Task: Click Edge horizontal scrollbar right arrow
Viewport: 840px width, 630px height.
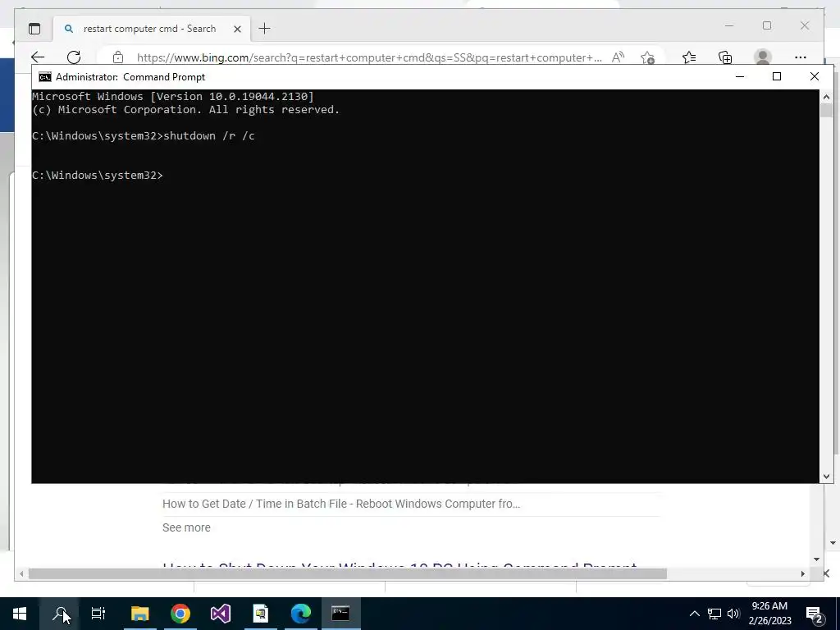Action: tap(802, 573)
